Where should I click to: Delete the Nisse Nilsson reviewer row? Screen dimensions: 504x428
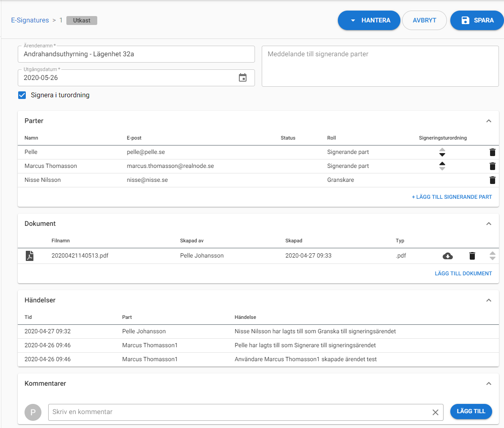pyautogui.click(x=492, y=180)
